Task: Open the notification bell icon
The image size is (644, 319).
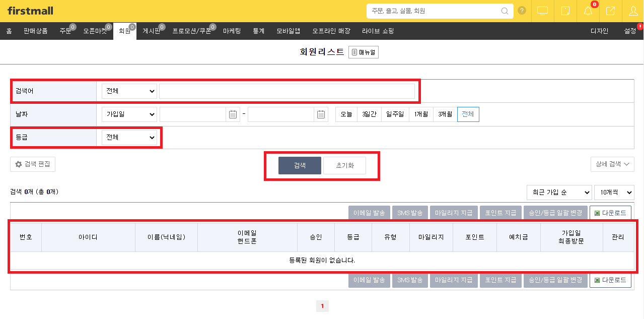Action: 587,11
